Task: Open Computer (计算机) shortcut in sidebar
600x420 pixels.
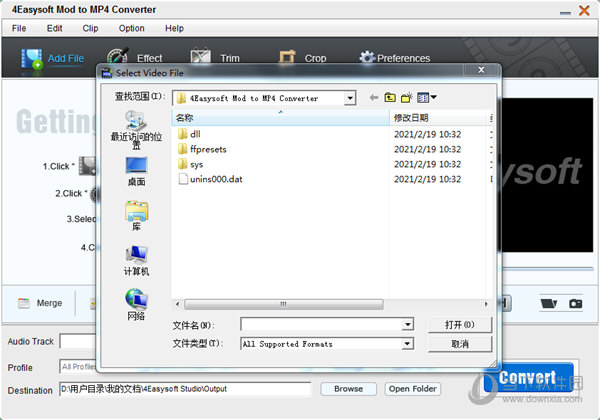Action: (x=136, y=261)
